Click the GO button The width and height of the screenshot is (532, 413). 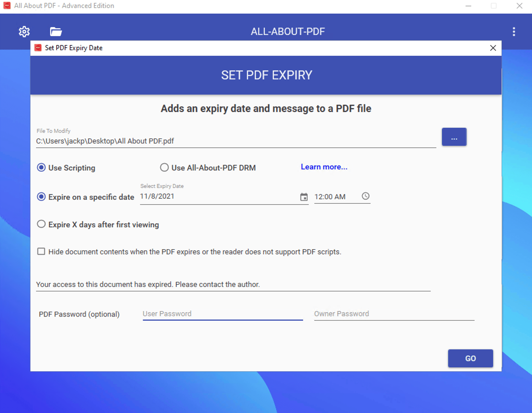470,358
